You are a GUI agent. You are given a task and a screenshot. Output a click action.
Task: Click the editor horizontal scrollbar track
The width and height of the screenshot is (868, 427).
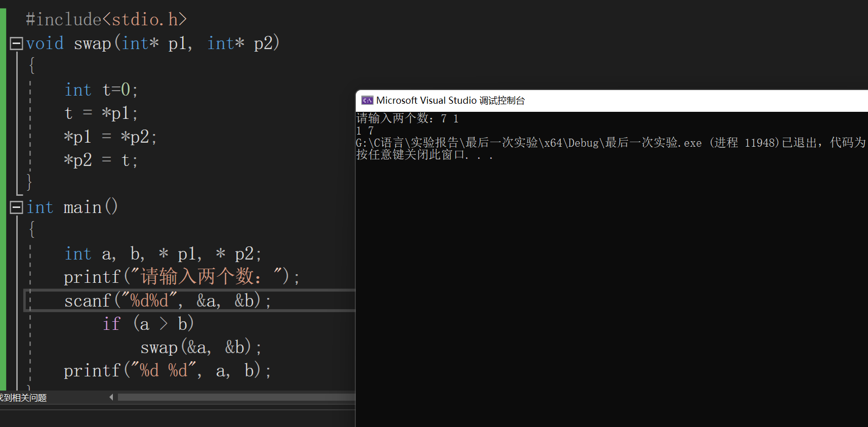pyautogui.click(x=236, y=398)
